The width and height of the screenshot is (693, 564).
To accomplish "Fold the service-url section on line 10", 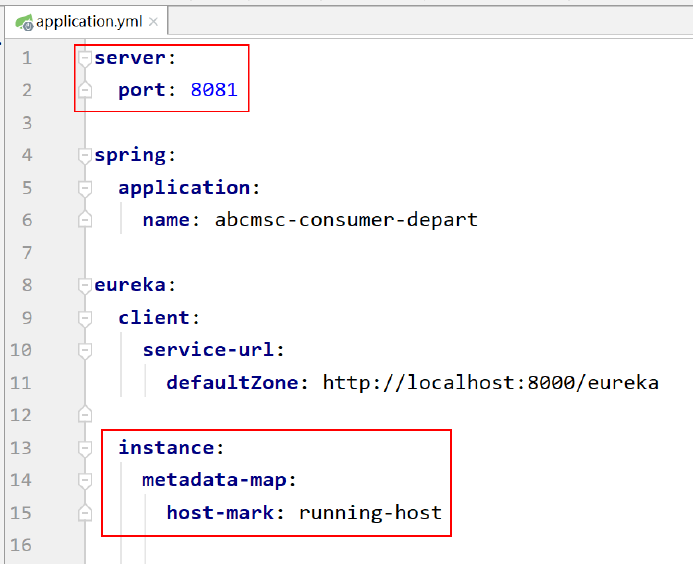I will 85,350.
